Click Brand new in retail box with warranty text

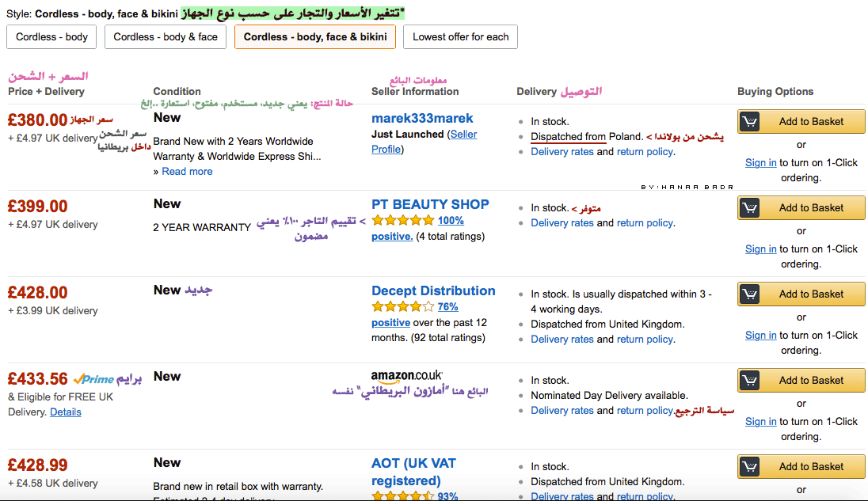tap(238, 487)
